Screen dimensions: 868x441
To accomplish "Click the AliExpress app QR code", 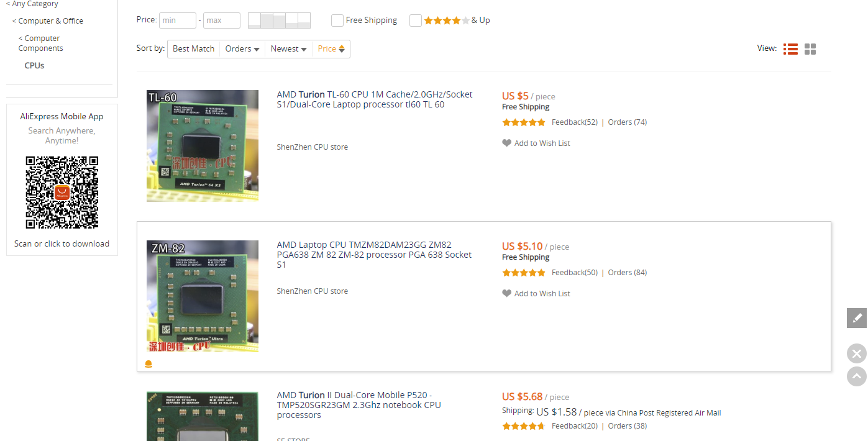I will click(x=62, y=193).
